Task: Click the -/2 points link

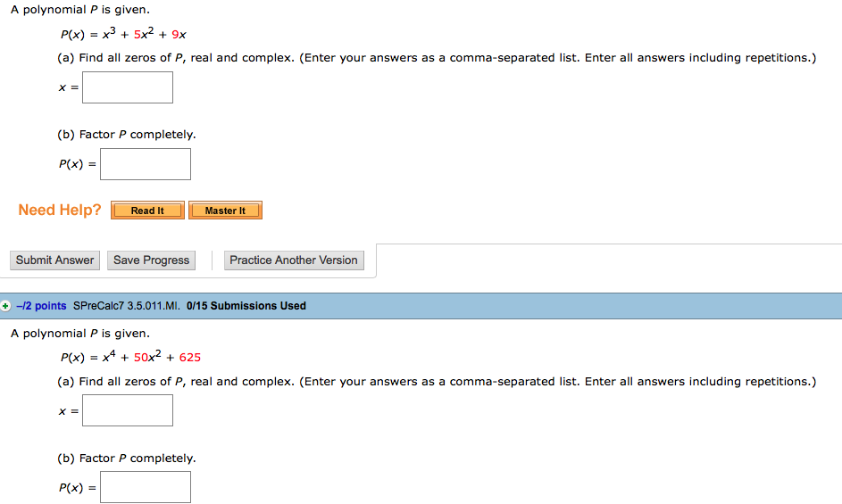Action: click(41, 306)
